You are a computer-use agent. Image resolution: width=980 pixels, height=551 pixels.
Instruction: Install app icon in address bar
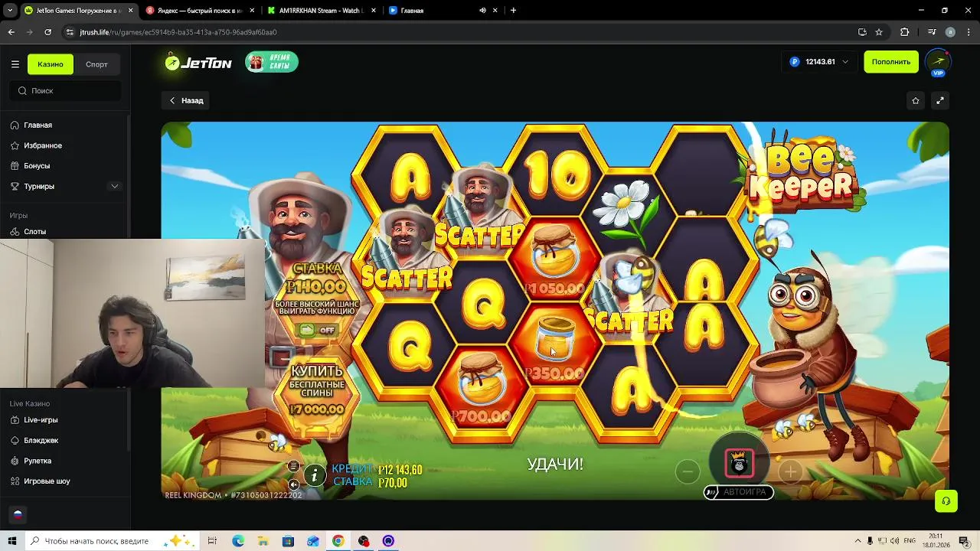pos(862,32)
